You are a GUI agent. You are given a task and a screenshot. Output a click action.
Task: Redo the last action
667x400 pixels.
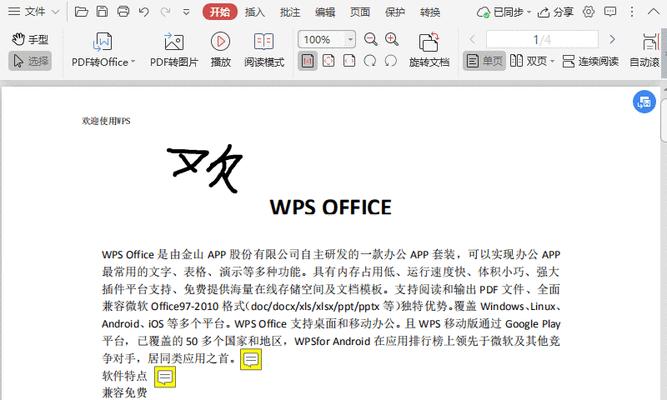(165, 12)
